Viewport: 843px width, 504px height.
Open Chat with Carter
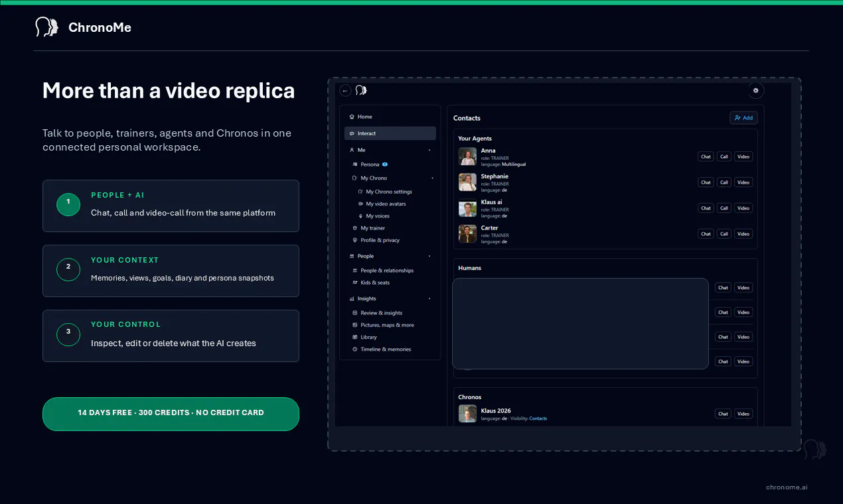706,234
